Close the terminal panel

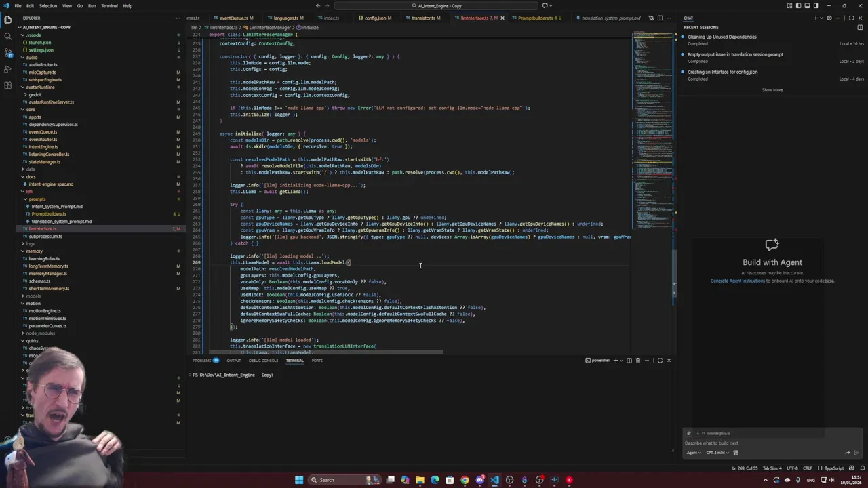tap(669, 361)
